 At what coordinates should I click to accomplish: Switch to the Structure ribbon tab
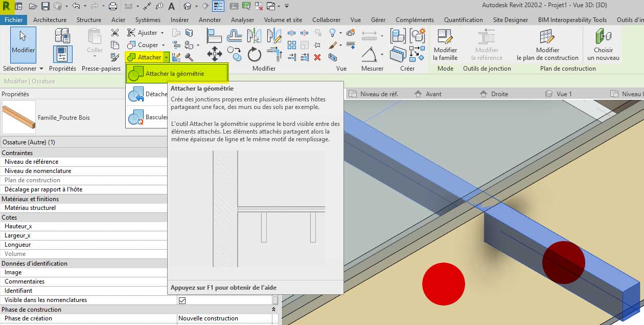[89, 20]
